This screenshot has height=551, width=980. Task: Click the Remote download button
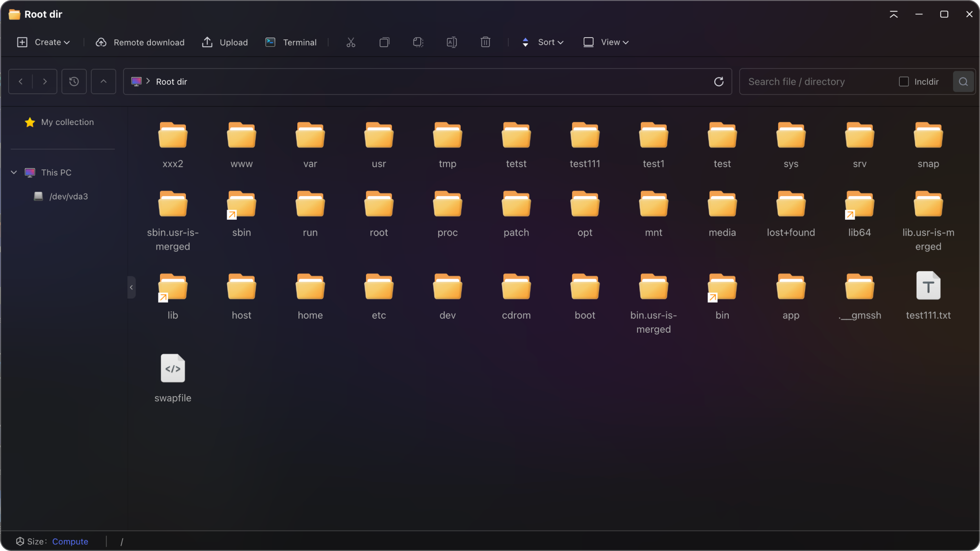140,42
